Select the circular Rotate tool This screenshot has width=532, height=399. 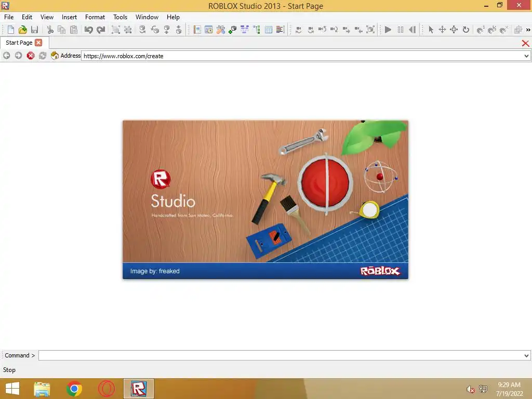[x=466, y=30]
